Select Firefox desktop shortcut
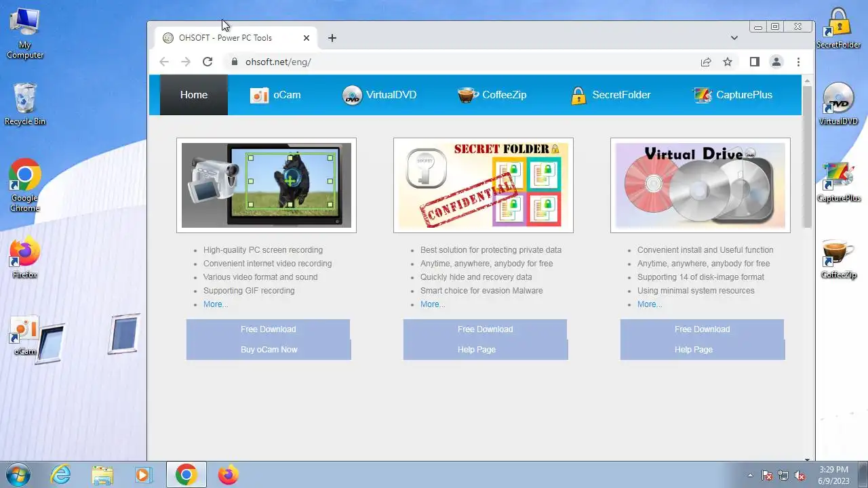 tap(25, 258)
